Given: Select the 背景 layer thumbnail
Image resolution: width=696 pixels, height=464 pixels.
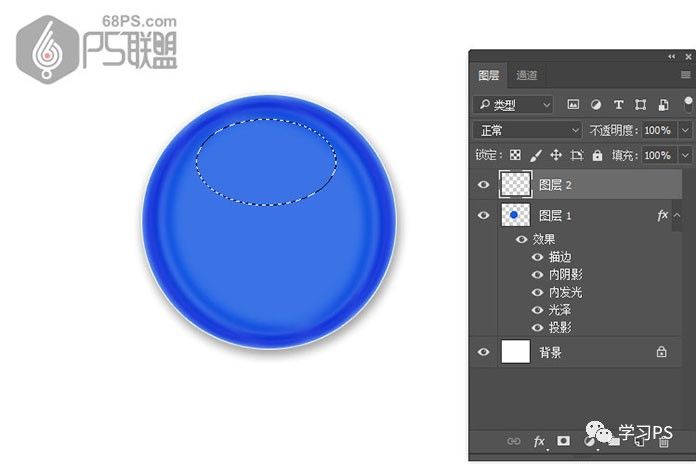Looking at the screenshot, I should pos(516,351).
